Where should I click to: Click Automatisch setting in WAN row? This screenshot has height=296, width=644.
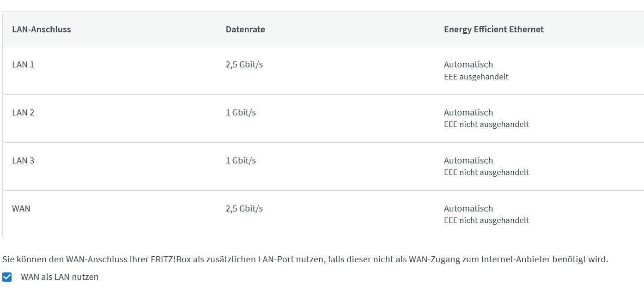[468, 209]
